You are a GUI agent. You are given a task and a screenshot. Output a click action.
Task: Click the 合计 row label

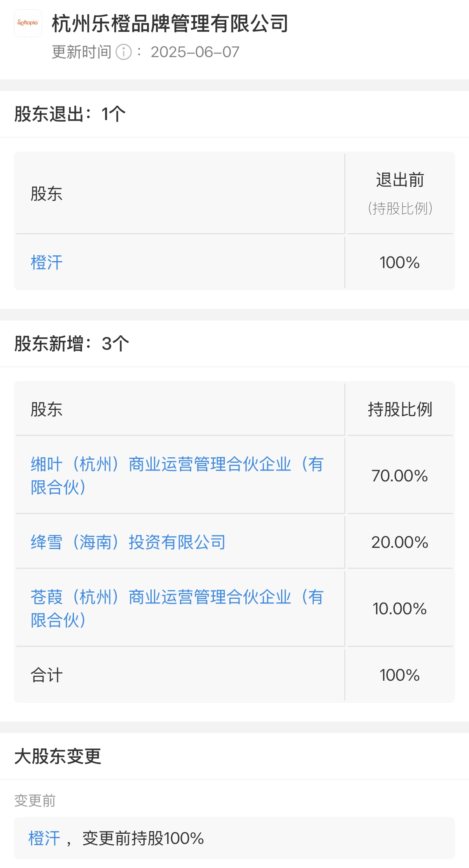(47, 675)
